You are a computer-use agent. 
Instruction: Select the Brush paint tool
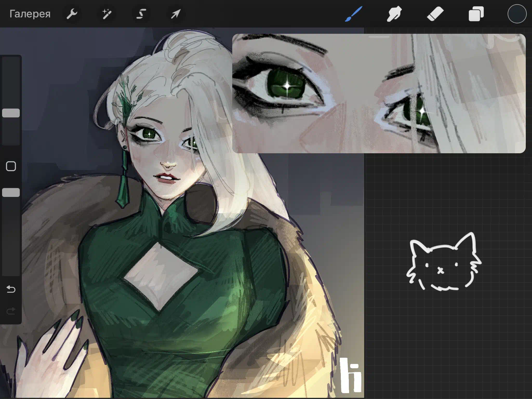click(354, 14)
